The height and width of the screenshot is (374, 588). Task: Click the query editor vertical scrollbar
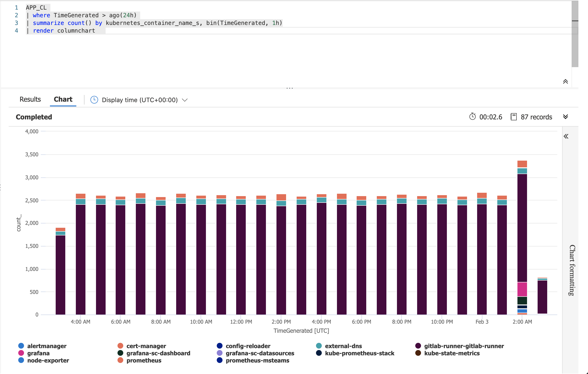coord(575,34)
